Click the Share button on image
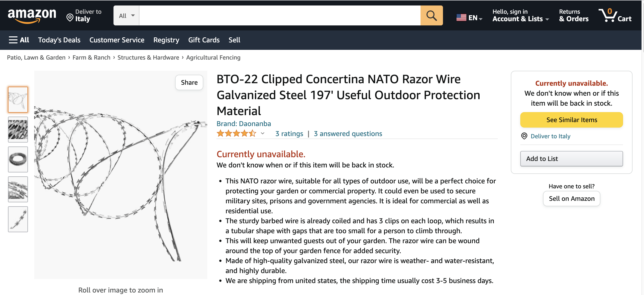The height and width of the screenshot is (295, 644). (189, 82)
